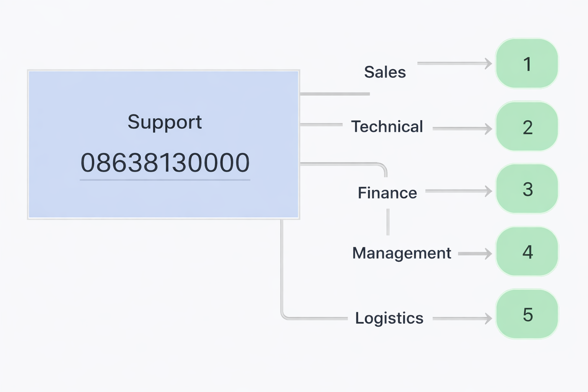
Task: Open the Finance department label
Action: pyautogui.click(x=387, y=193)
